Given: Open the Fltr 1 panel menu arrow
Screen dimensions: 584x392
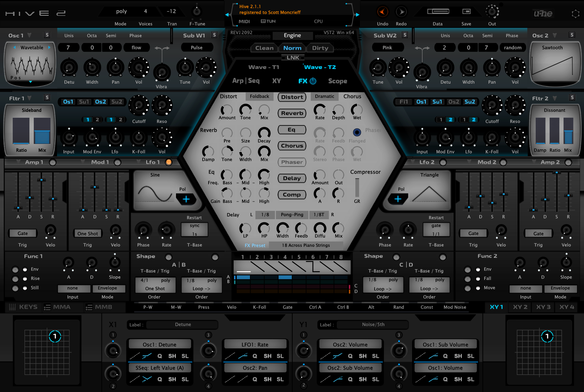Looking at the screenshot, I should coord(29,98).
